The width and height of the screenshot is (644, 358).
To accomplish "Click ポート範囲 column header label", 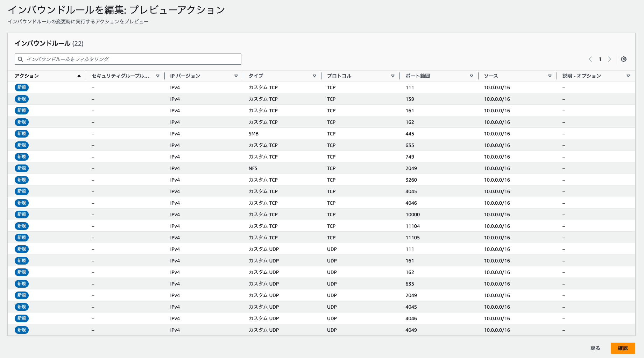I will point(418,76).
